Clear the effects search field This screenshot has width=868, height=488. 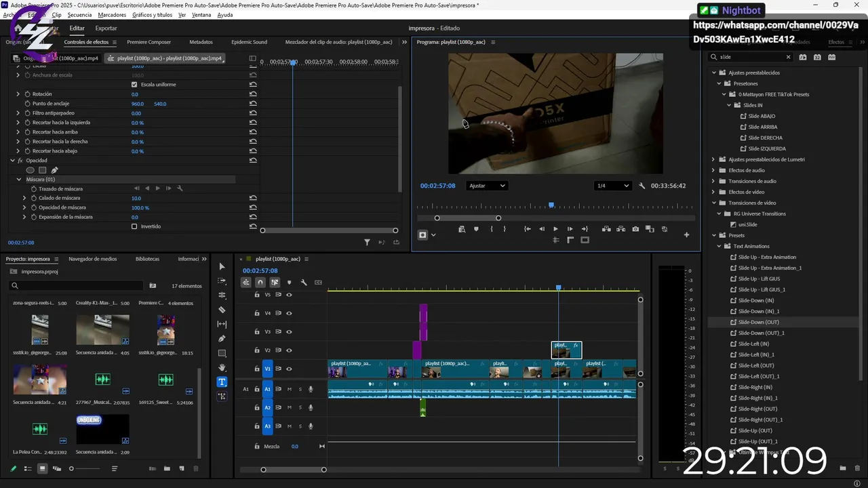click(x=788, y=58)
